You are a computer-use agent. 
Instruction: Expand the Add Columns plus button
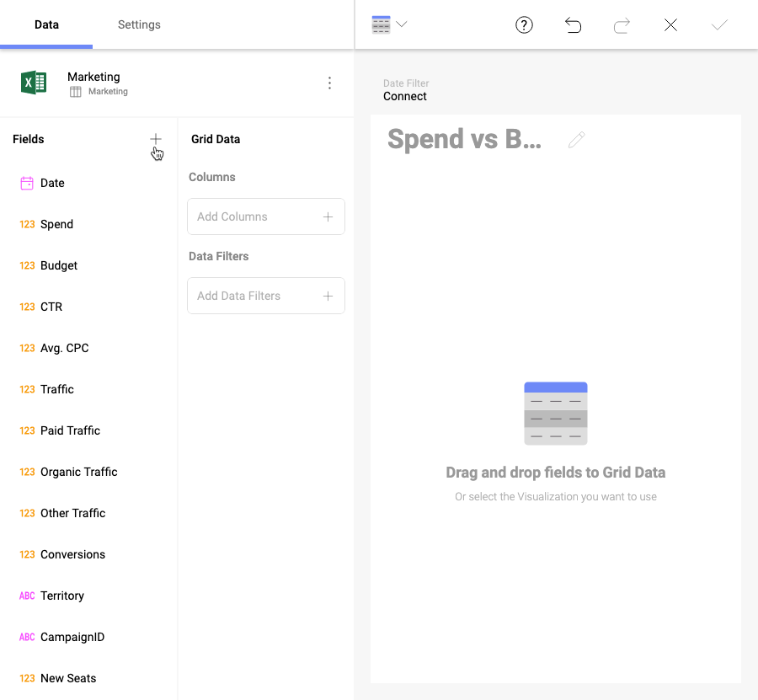pos(328,216)
